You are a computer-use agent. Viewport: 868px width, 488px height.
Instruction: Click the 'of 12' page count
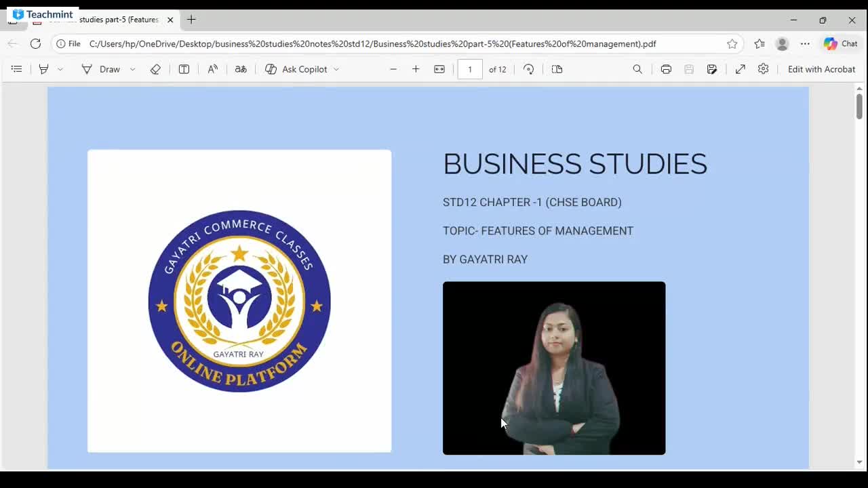pyautogui.click(x=498, y=69)
